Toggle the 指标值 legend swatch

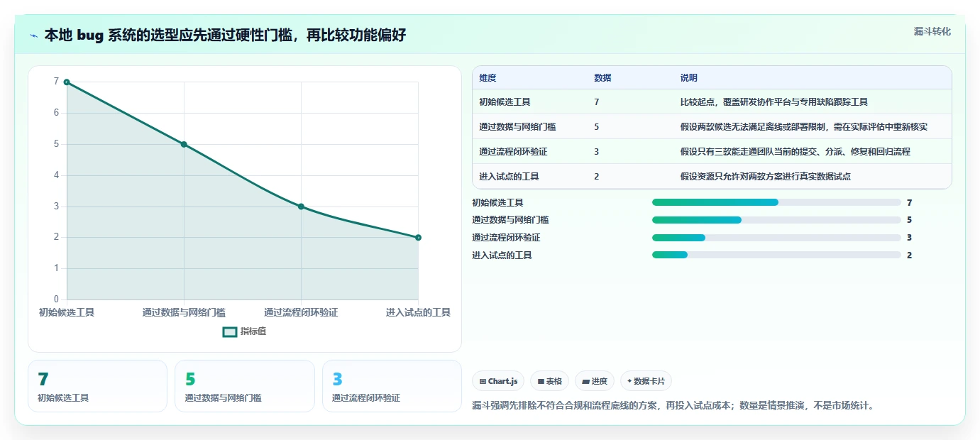coord(230,331)
